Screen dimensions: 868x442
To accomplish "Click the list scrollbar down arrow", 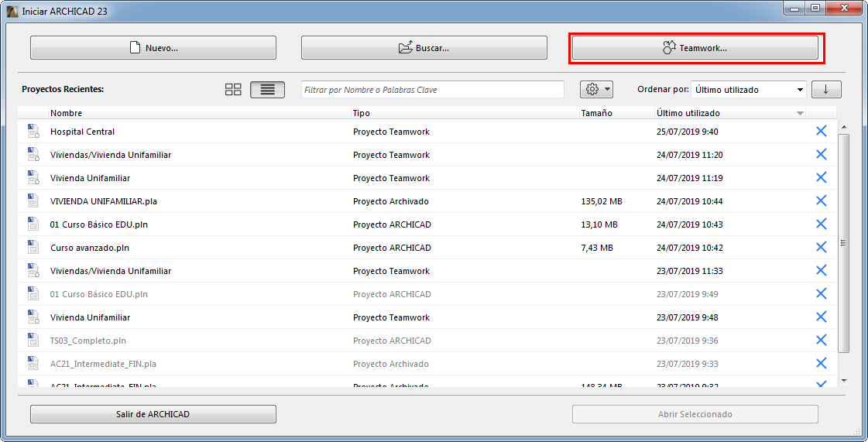I will (x=844, y=381).
